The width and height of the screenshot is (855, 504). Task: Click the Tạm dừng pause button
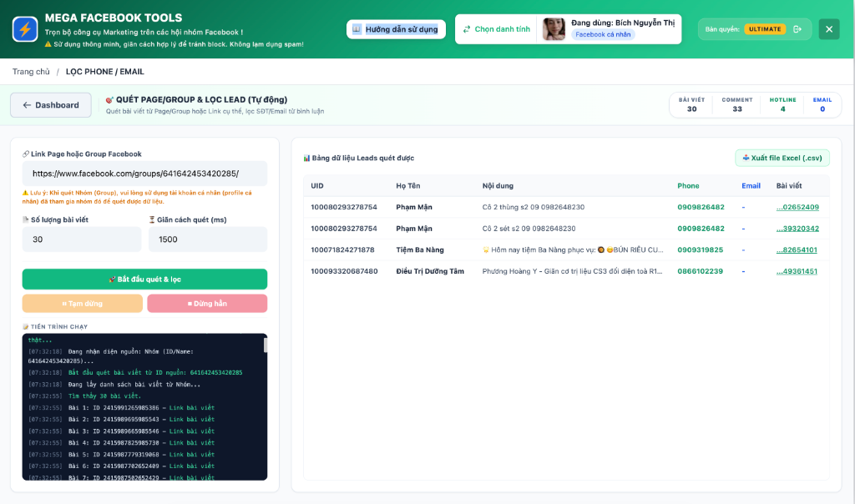pyautogui.click(x=83, y=304)
